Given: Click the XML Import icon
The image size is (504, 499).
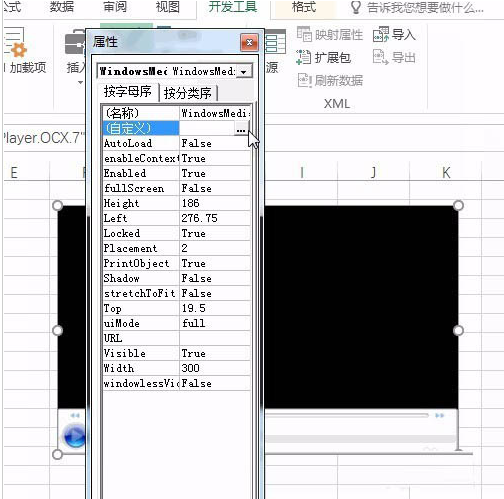Looking at the screenshot, I should (x=381, y=34).
